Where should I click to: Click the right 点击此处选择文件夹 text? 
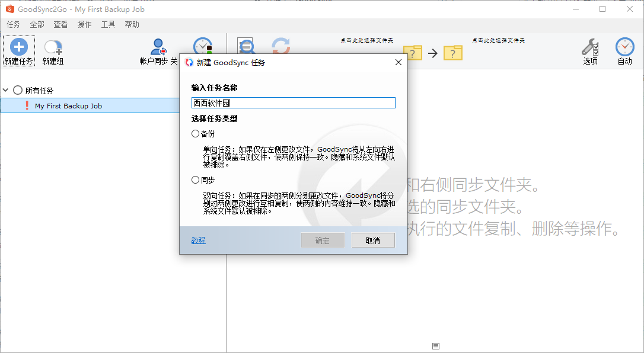point(498,40)
